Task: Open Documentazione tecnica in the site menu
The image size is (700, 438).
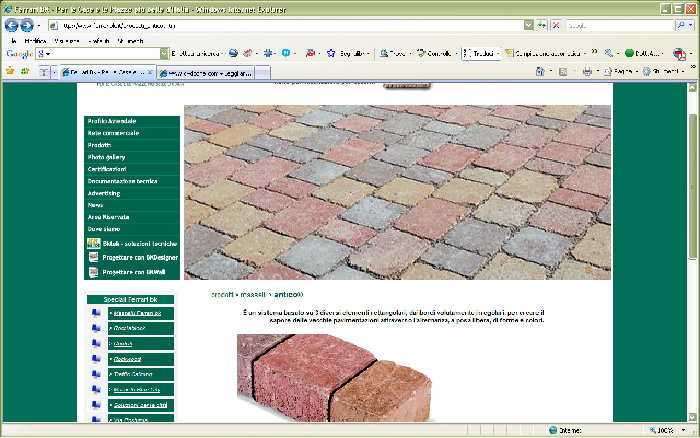Action: pyautogui.click(x=132, y=181)
